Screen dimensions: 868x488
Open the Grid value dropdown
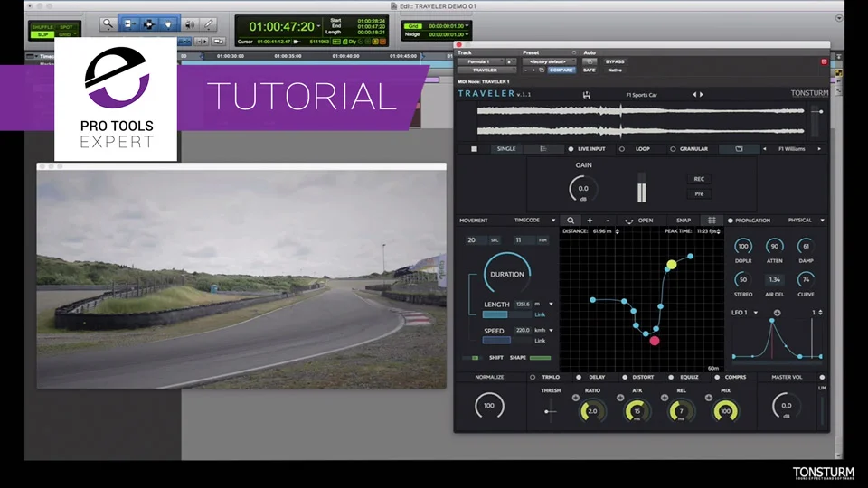[467, 26]
